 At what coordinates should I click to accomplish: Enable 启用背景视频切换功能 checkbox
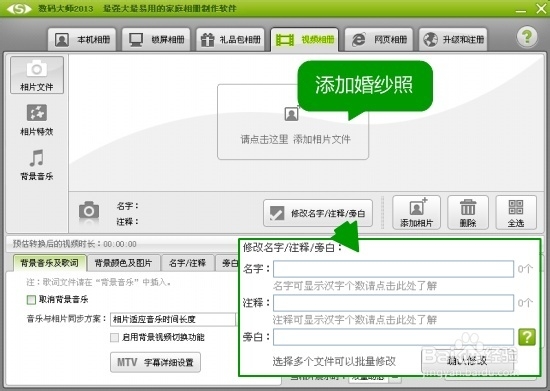(114, 337)
